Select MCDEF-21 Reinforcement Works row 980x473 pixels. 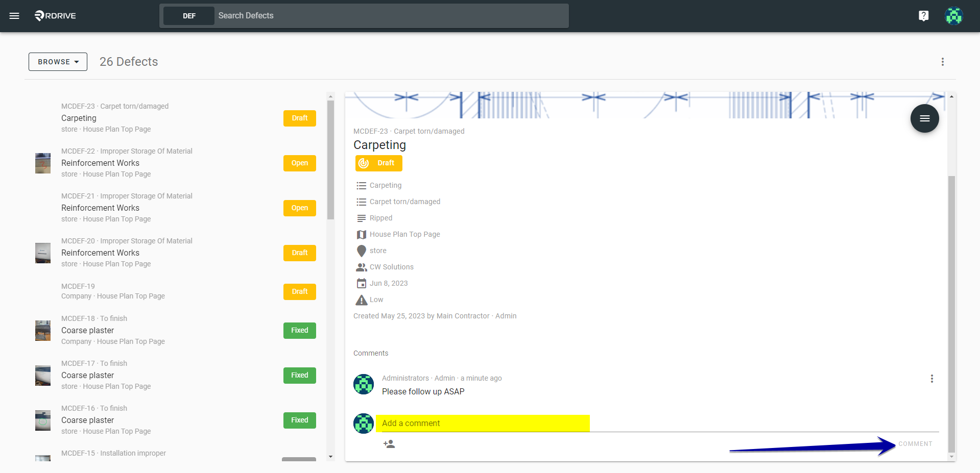pos(175,208)
